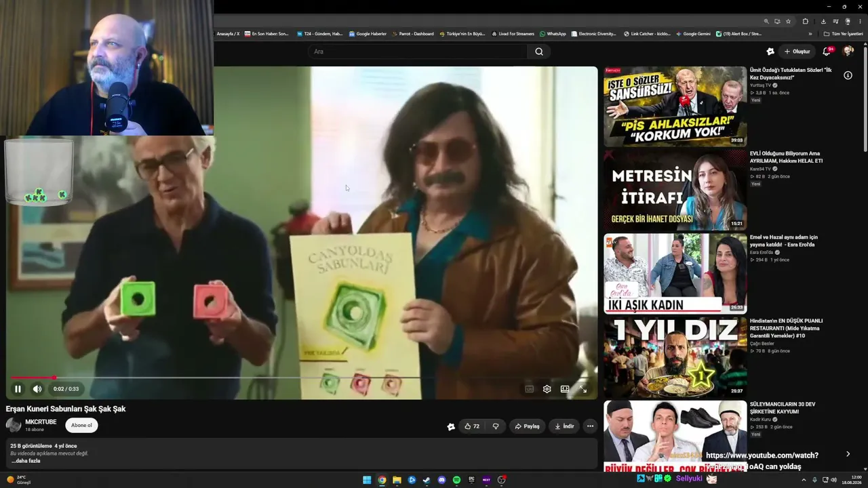Open video player settings gear
868x488 pixels.
[x=547, y=389]
